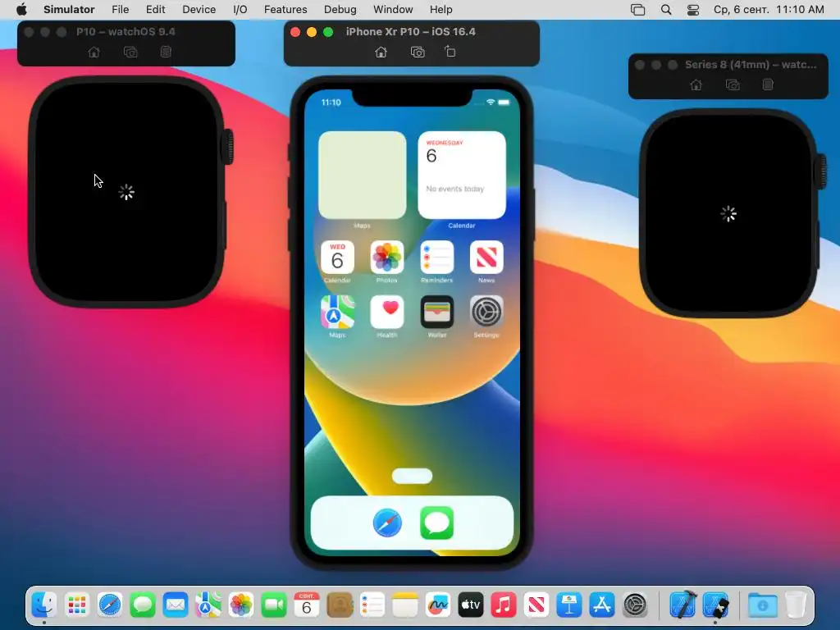
Task: Tap the Search pill on iPhone home screen
Action: [x=412, y=476]
